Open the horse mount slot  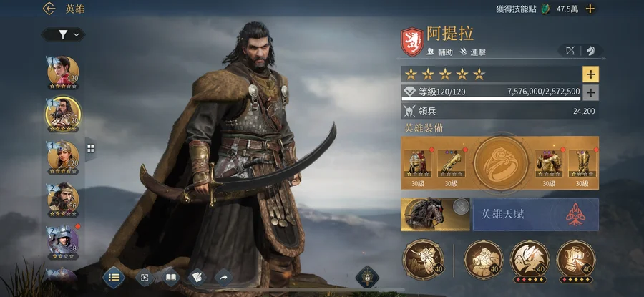[435, 215]
